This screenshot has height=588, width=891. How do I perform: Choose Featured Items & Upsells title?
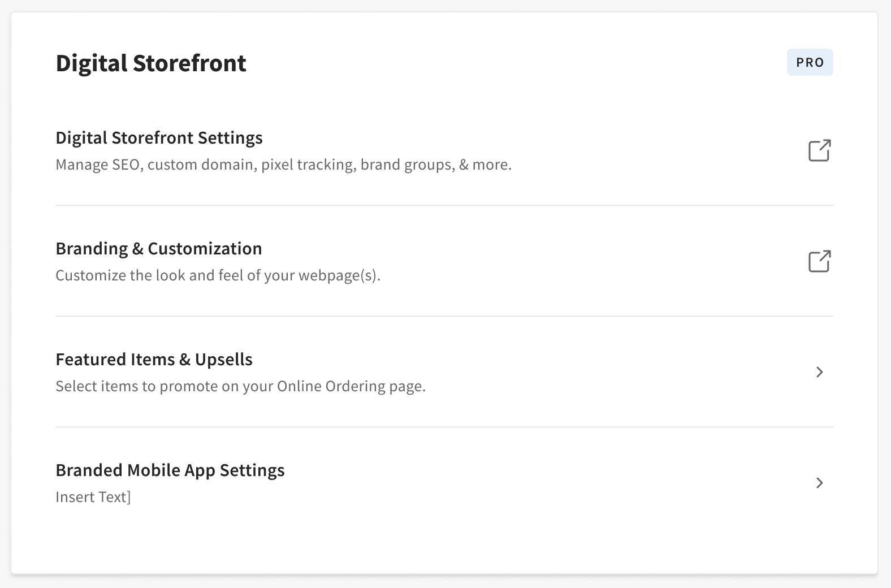(x=154, y=360)
